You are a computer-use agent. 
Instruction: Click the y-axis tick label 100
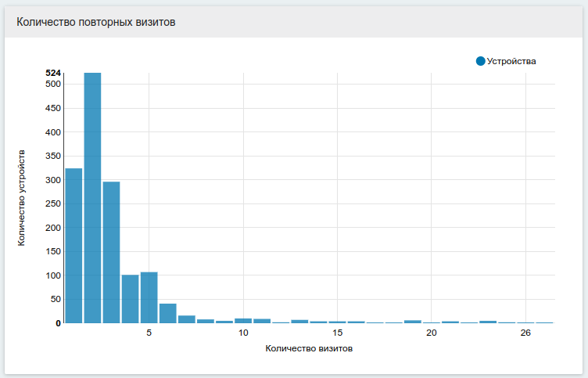tap(53, 275)
